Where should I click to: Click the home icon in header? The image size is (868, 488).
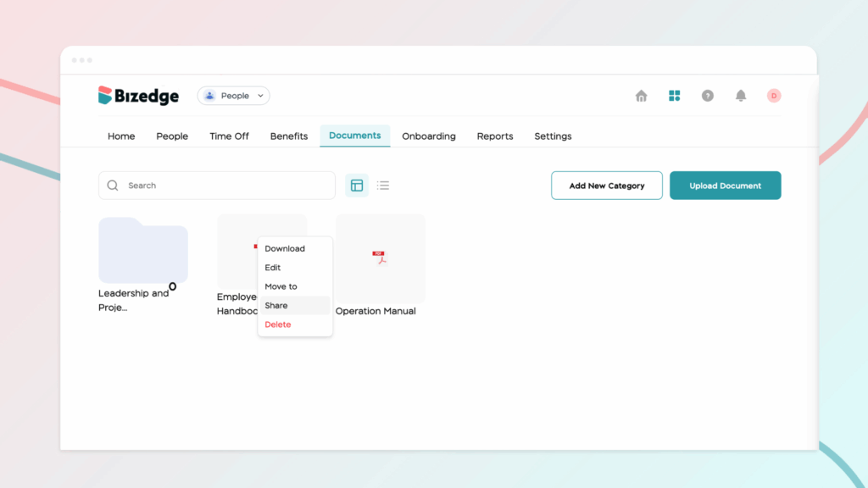641,96
